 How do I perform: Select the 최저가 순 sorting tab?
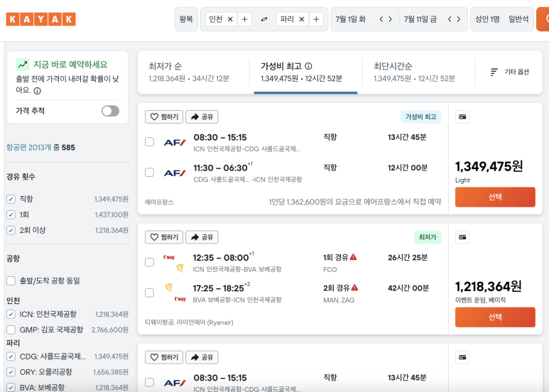click(x=194, y=72)
